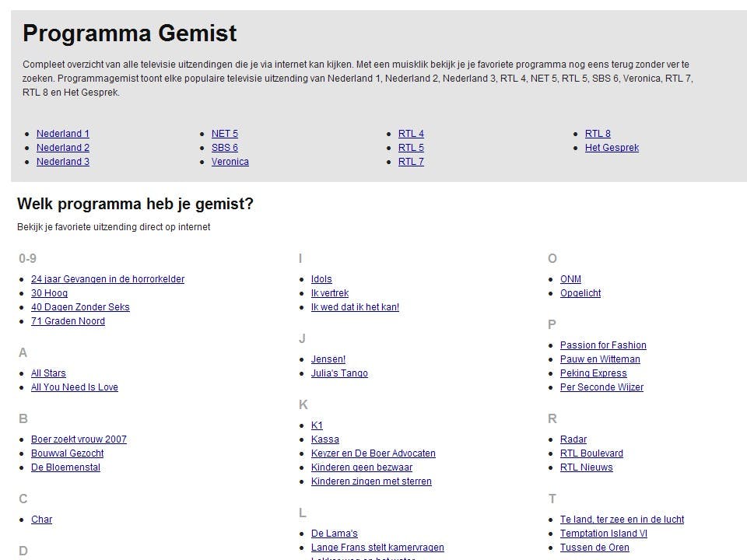Image resolution: width=747 pixels, height=560 pixels.
Task: Open 24 jaar Gevangen in de horrorkelder
Action: (107, 279)
